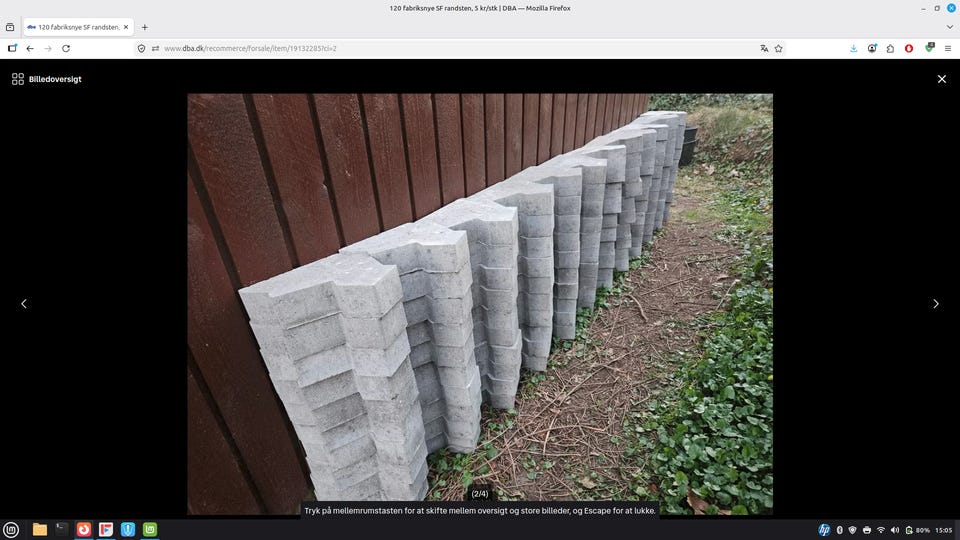960x540 pixels.
Task: Click the security shield tray icon
Action: [x=852, y=530]
